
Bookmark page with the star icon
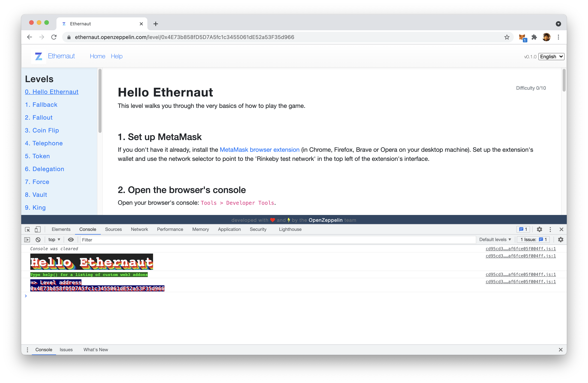507,37
